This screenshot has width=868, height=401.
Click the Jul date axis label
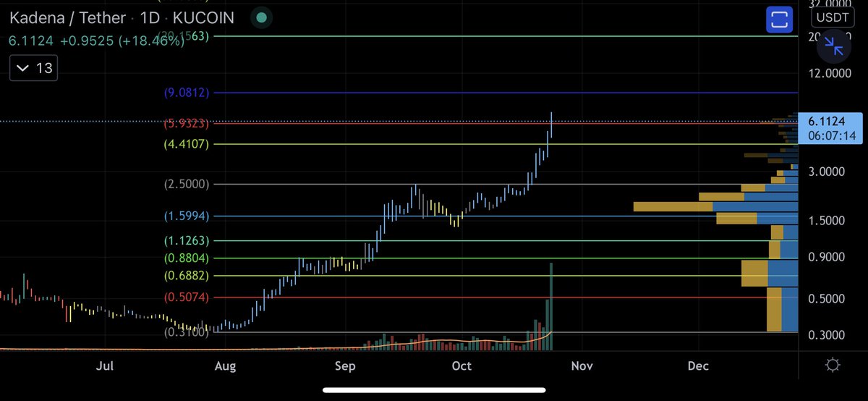[x=105, y=366]
